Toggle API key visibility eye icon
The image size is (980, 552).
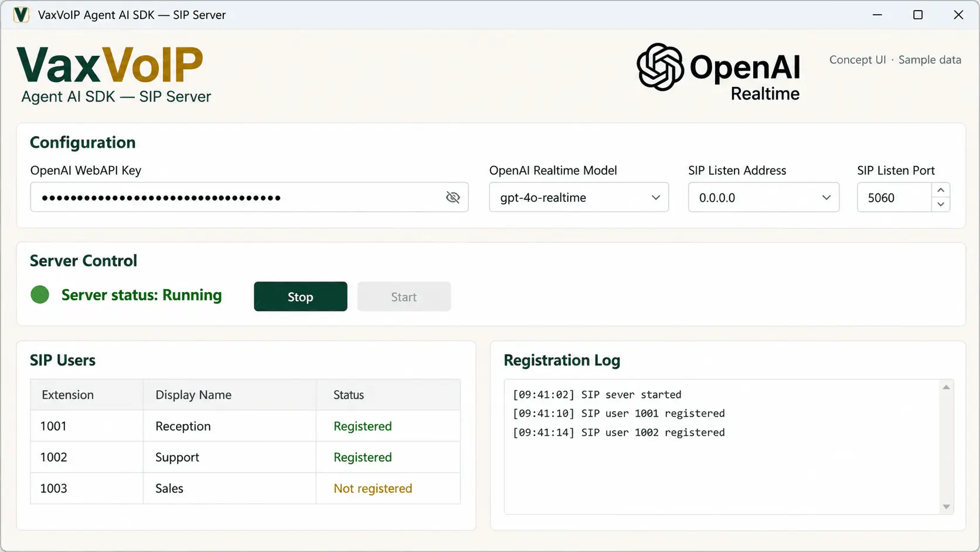pos(452,197)
